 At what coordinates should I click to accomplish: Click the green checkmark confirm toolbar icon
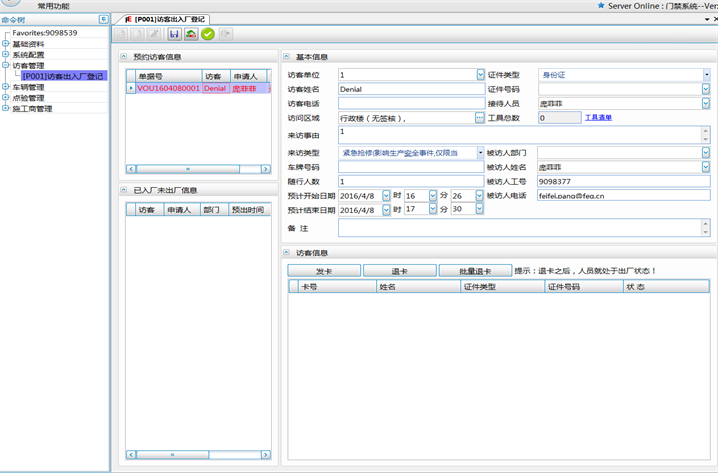208,34
